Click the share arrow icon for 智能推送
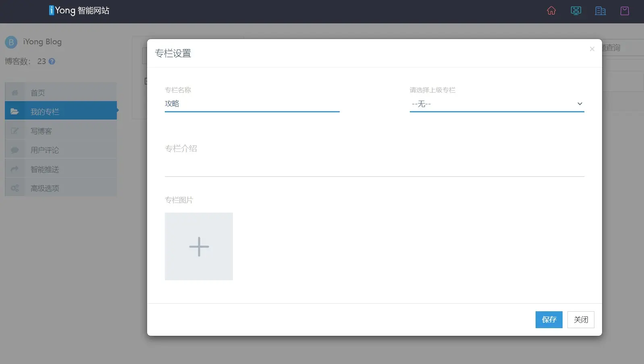This screenshot has height=364, width=644. pyautogui.click(x=15, y=170)
